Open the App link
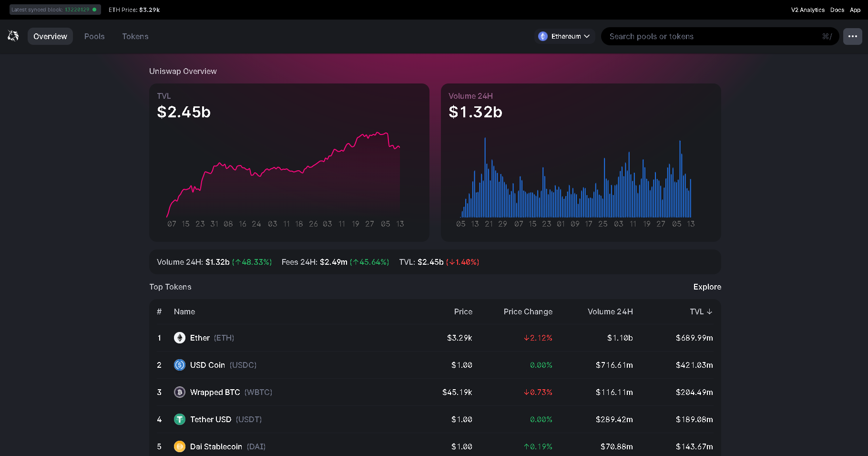The width and height of the screenshot is (868, 456). pos(855,10)
